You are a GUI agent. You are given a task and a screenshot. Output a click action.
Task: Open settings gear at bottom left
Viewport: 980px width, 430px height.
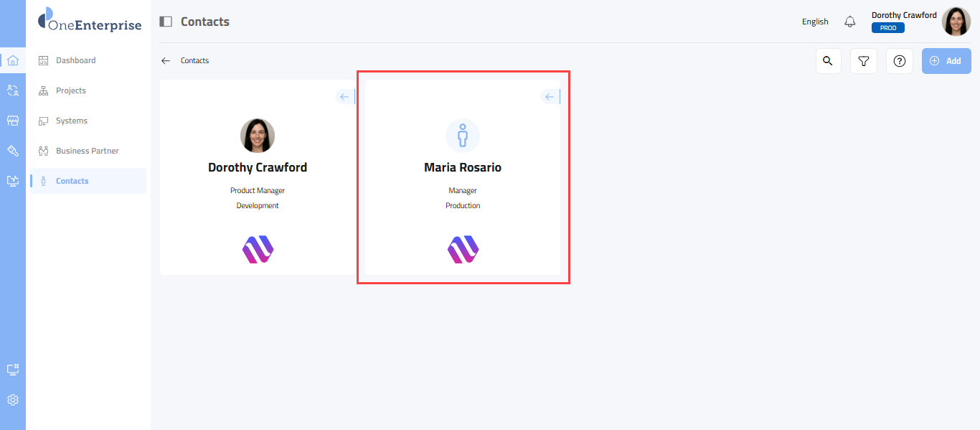(12, 400)
